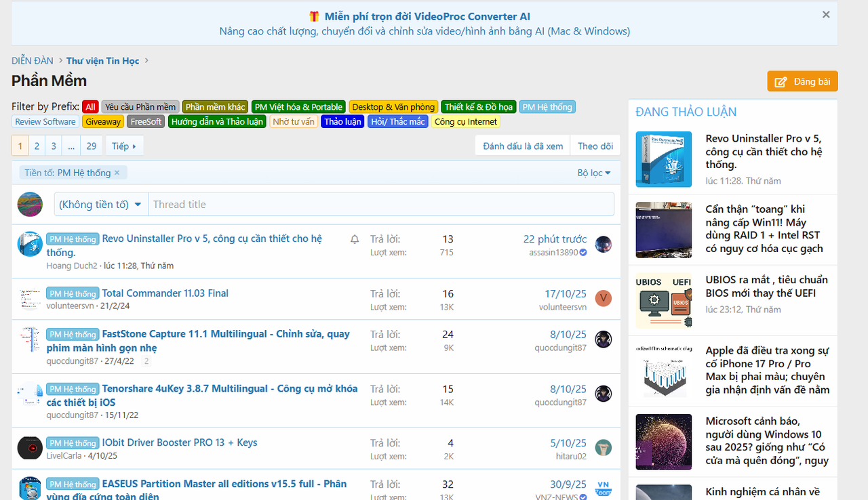Choose the FreeSoft prefix filter

[146, 122]
